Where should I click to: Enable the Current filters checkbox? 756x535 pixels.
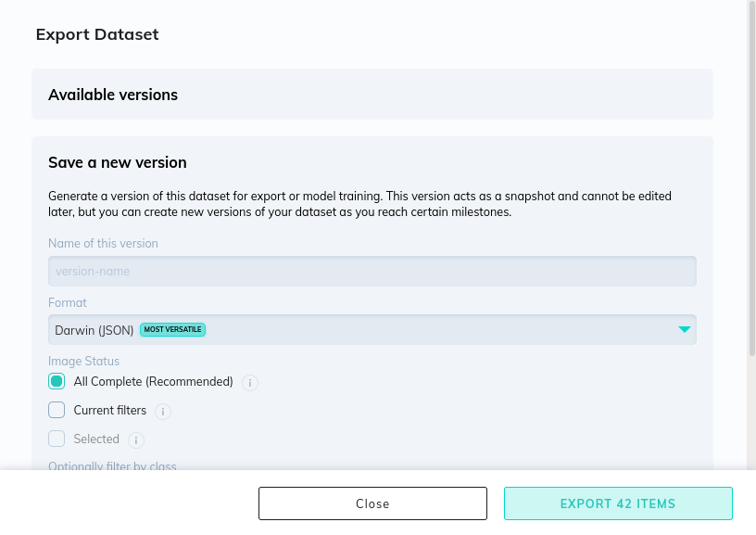(57, 410)
